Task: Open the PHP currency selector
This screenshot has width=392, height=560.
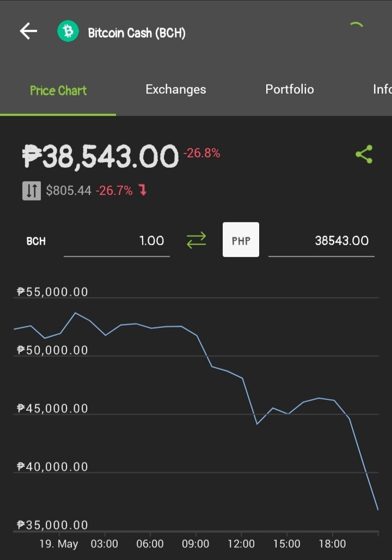Action: coord(241,240)
